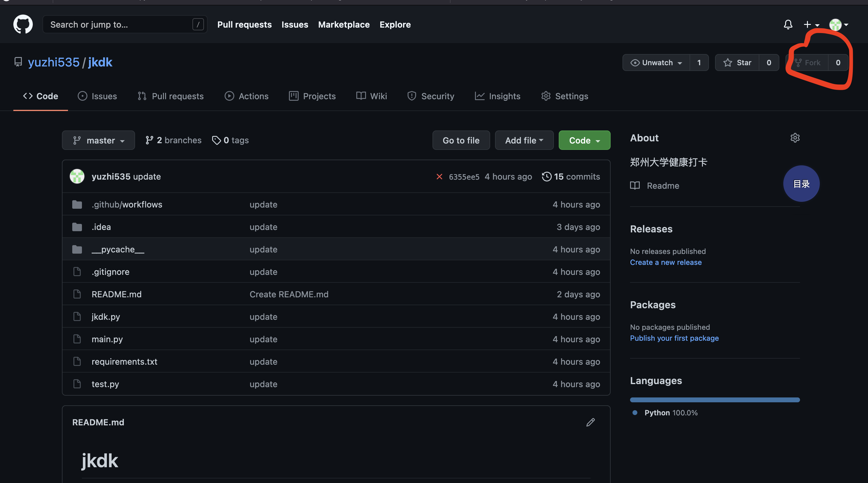This screenshot has height=483, width=868.
Task: View the 2 branches link
Action: click(x=173, y=140)
